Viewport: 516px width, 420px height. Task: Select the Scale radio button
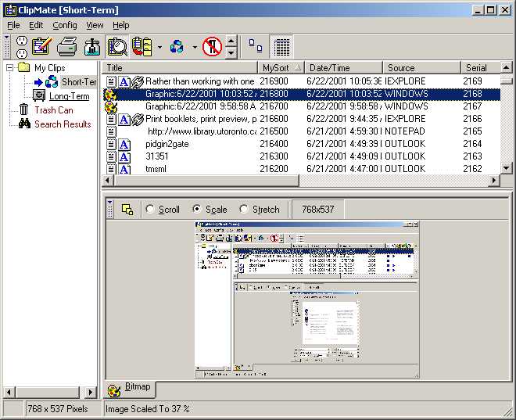[x=197, y=209]
